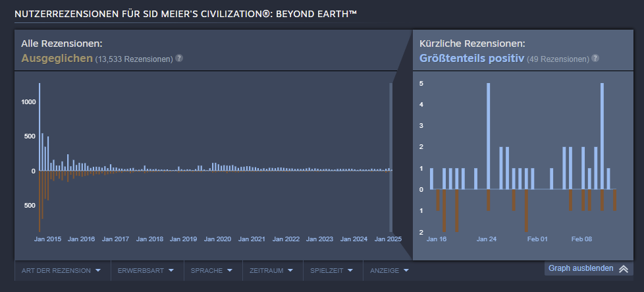Click the Nutzerrezensionen section title
The height and width of the screenshot is (292, 644).
click(186, 14)
